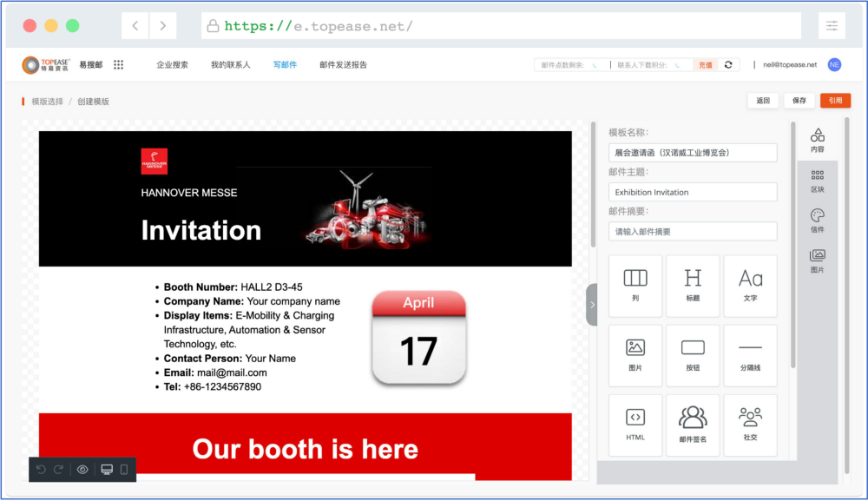Click the 邮件摘要 summary field
868x501 pixels.
(x=693, y=232)
